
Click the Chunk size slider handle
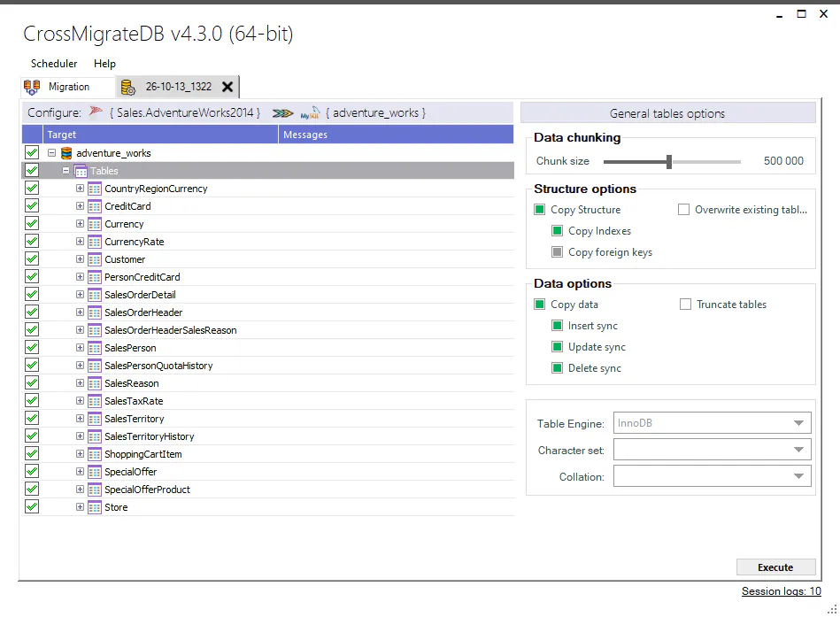[x=669, y=161]
